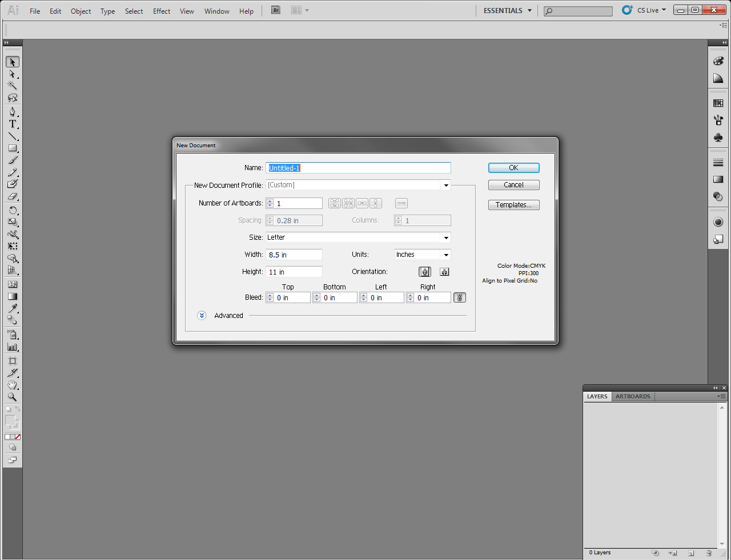Toggle right-to-left artboard layout arrow
Viewport: 731px width, 560px height.
click(401, 203)
